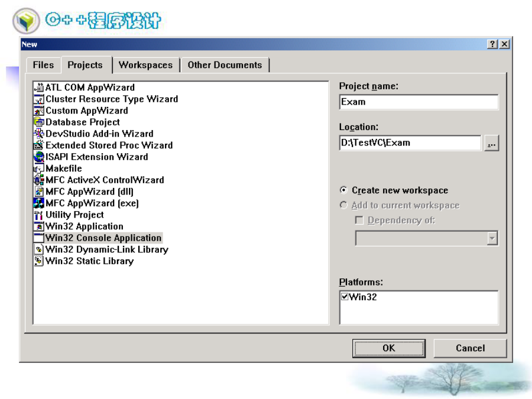The height and width of the screenshot is (399, 532).
Task: Select Utility Project text entry
Action: coord(74,215)
